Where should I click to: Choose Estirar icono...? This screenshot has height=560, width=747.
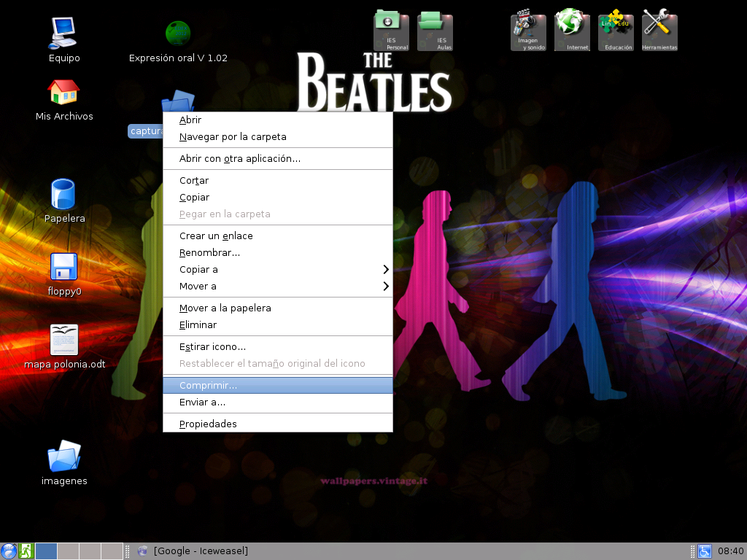(x=278, y=346)
